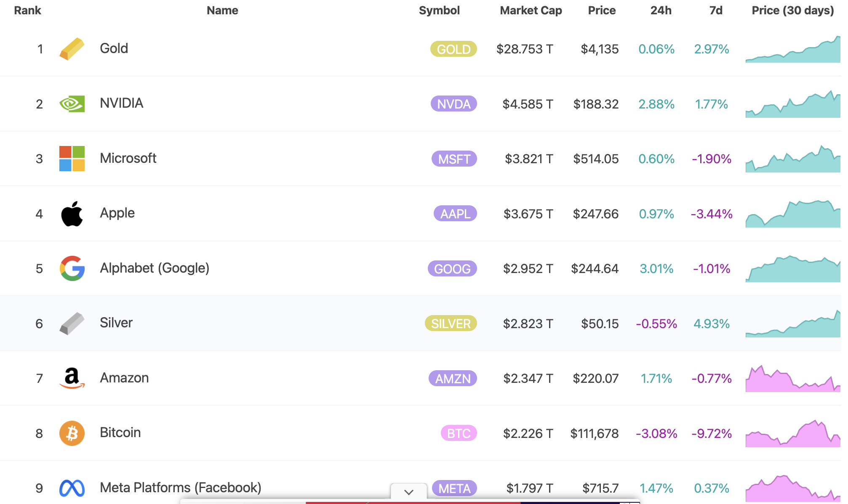Select the Amazon smile logo

72,378
